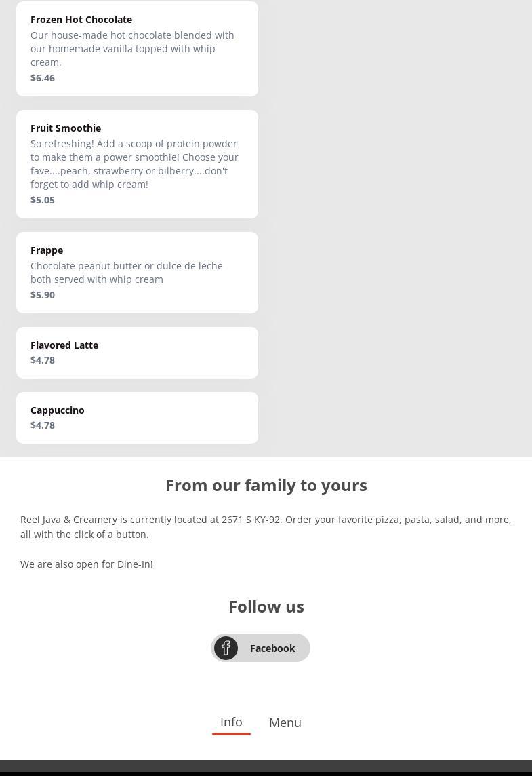Screen dimensions: 532x776
Task: Click the $5.90 Frappe price
Action: pos(43,295)
